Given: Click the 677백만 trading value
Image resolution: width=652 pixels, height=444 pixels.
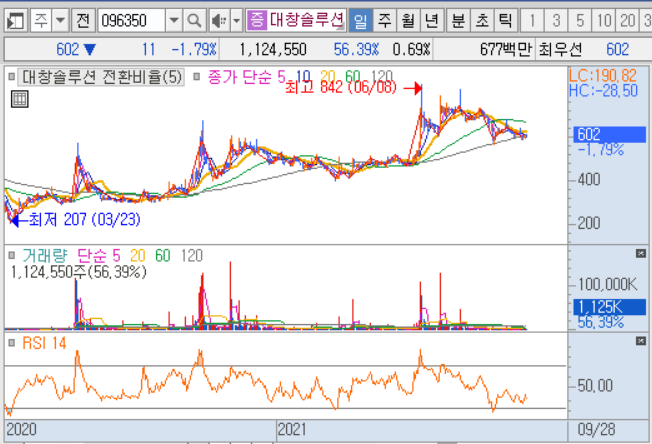Looking at the screenshot, I should pos(506,50).
